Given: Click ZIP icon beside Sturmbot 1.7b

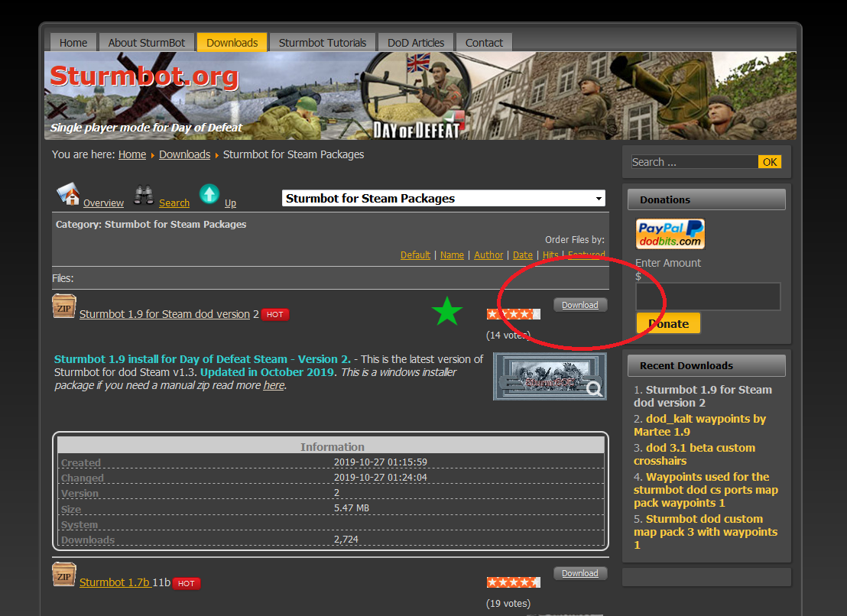Looking at the screenshot, I should pyautogui.click(x=63, y=575).
